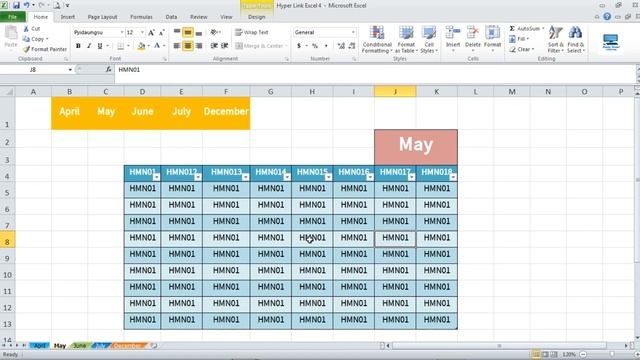This screenshot has width=640, height=360.
Task: Switch to Page Layout tab
Action: click(x=102, y=17)
